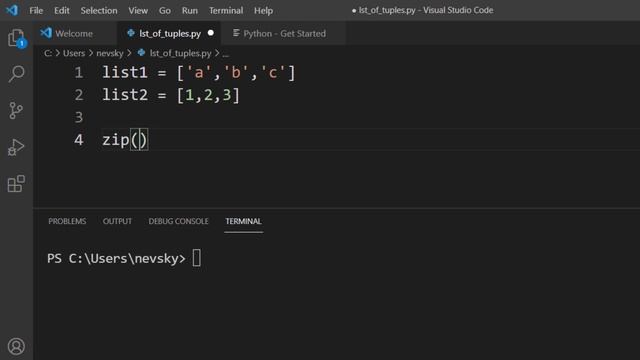Click the [1,2,3] list literal
Viewport: 640px width, 360px height.
pos(208,95)
